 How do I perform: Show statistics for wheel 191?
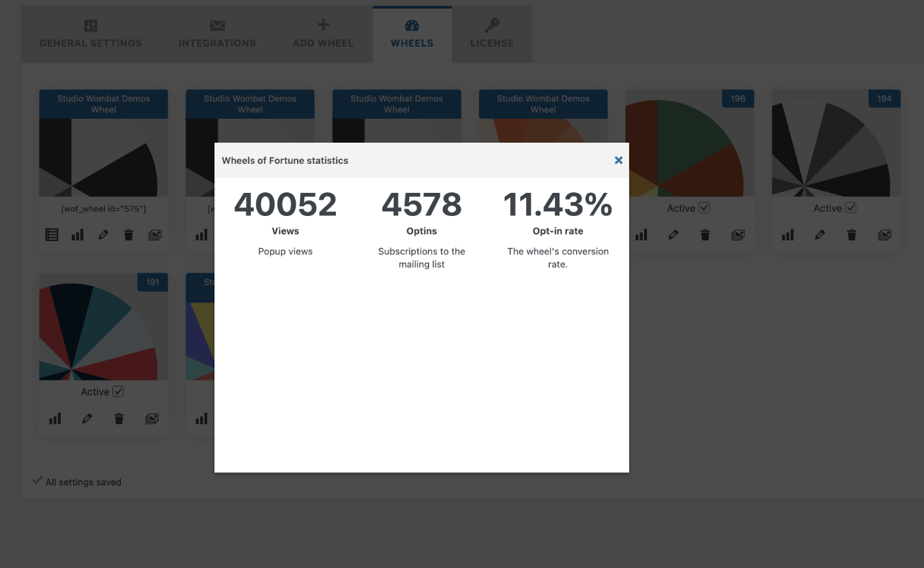pos(55,418)
